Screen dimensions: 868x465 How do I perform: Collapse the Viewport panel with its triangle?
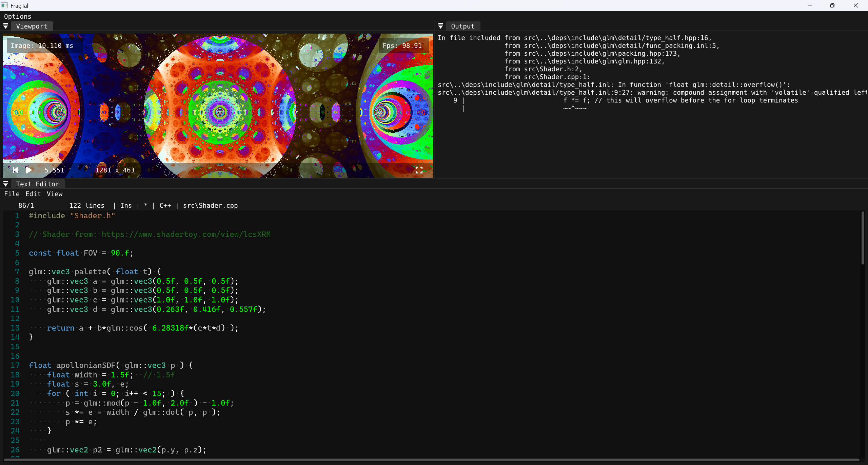coord(6,26)
